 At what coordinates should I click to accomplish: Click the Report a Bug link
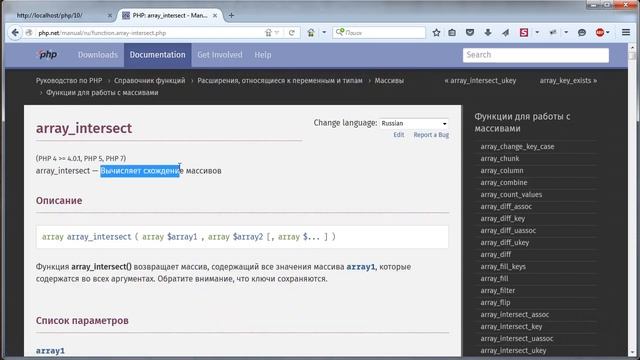click(431, 135)
